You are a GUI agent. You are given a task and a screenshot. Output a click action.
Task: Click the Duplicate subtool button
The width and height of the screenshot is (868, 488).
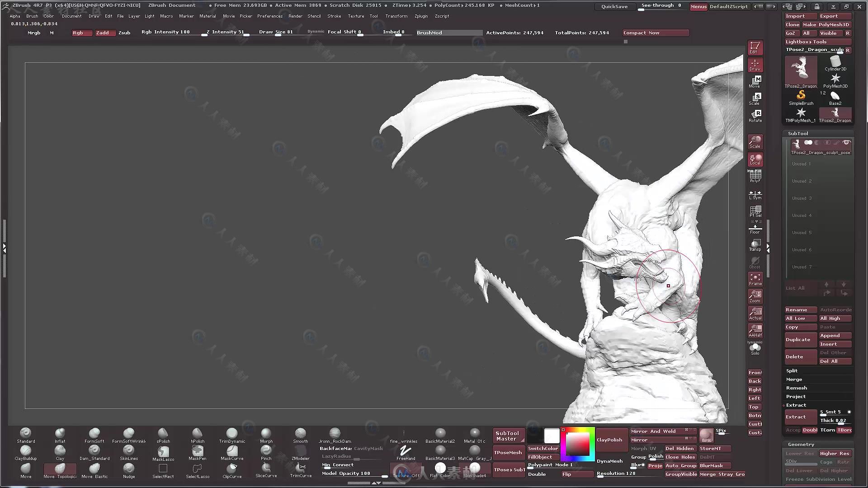(x=801, y=339)
